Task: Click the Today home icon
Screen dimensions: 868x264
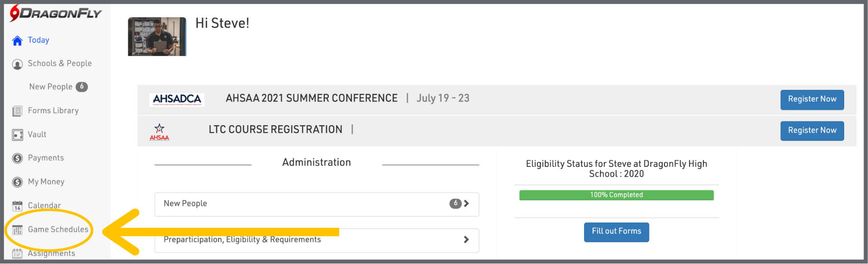Action: 17,41
